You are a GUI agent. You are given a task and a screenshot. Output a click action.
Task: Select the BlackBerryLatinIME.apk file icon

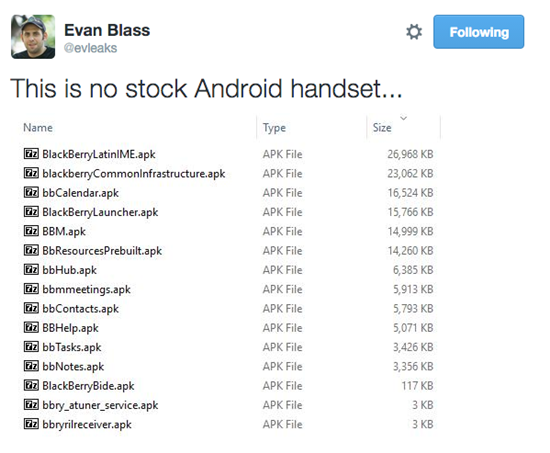click(31, 153)
